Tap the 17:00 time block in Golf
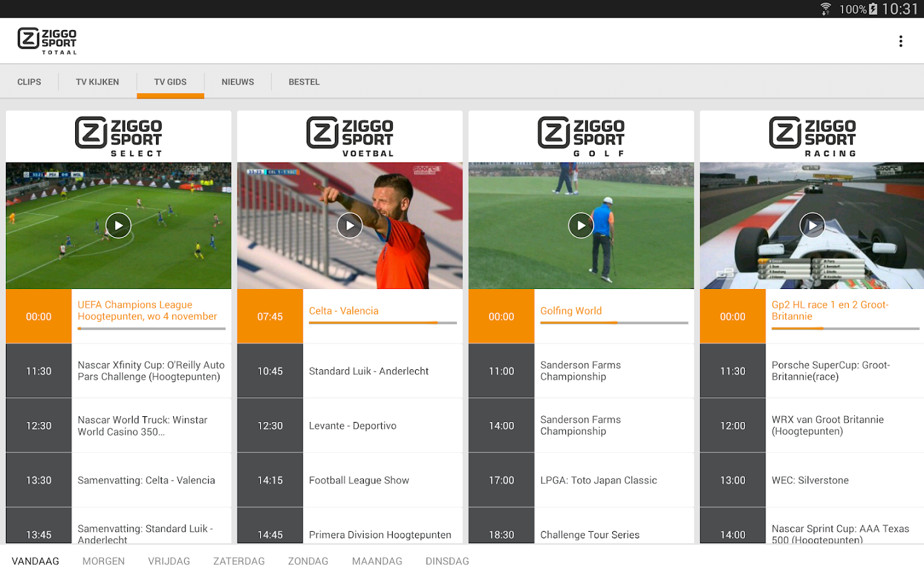 tap(501, 480)
